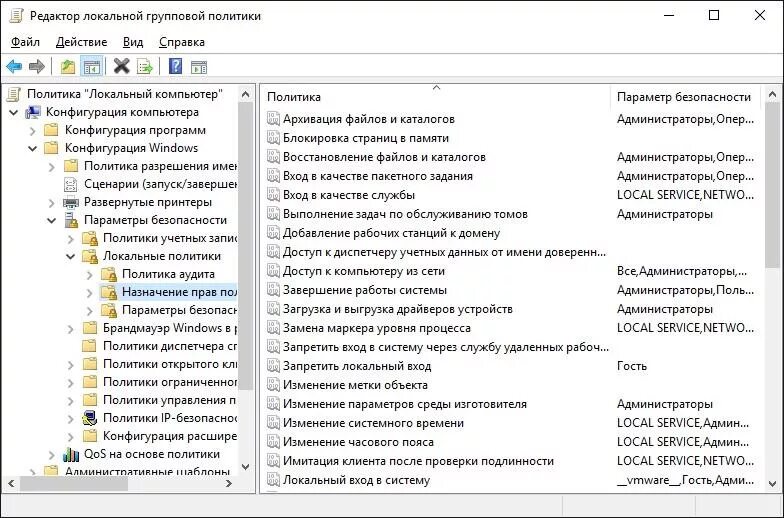The image size is (784, 518).
Task: Click the Сценарии script icon in tree
Action: [70, 184]
